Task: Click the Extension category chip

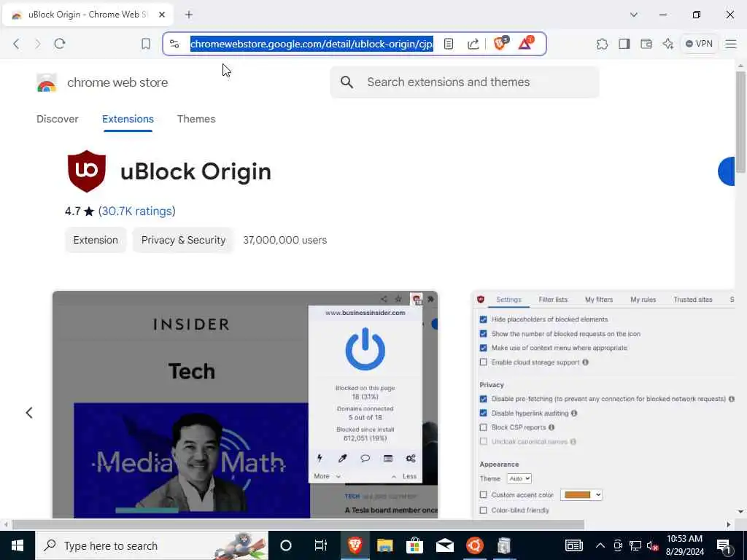Action: 96,240
